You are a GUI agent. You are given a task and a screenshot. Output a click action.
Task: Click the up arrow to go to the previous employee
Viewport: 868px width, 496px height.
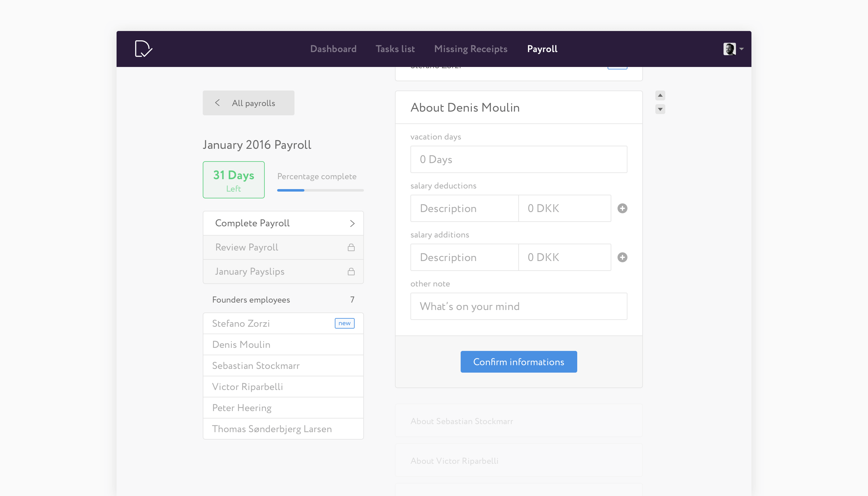660,95
